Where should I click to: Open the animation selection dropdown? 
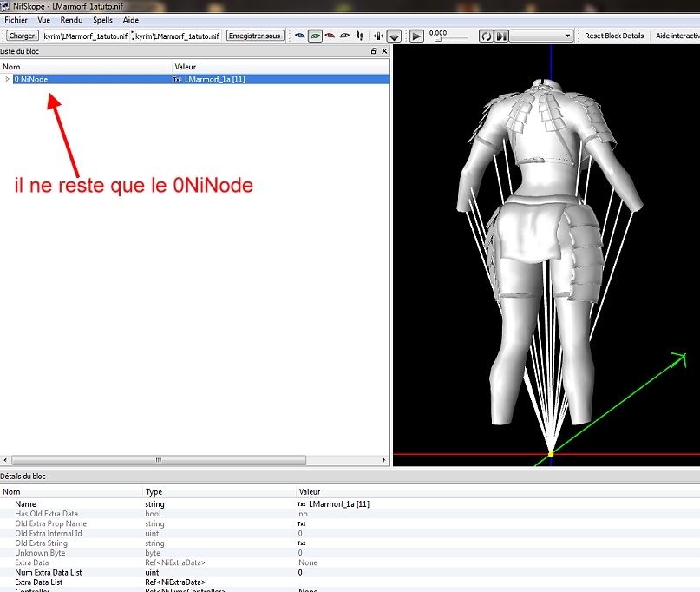[541, 36]
